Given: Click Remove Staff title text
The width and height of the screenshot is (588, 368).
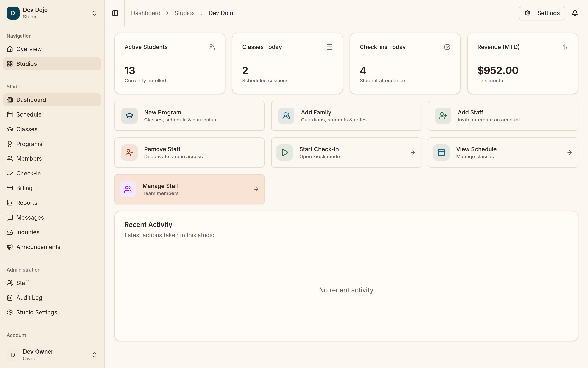Looking at the screenshot, I should click(162, 149).
